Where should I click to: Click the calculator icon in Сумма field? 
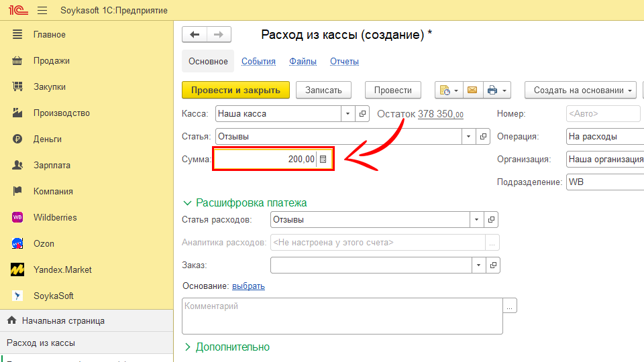click(323, 160)
